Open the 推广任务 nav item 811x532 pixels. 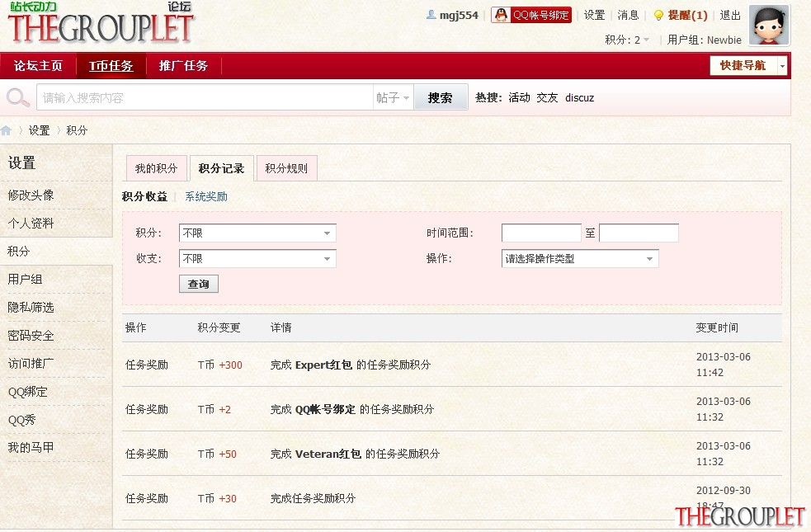tap(184, 66)
